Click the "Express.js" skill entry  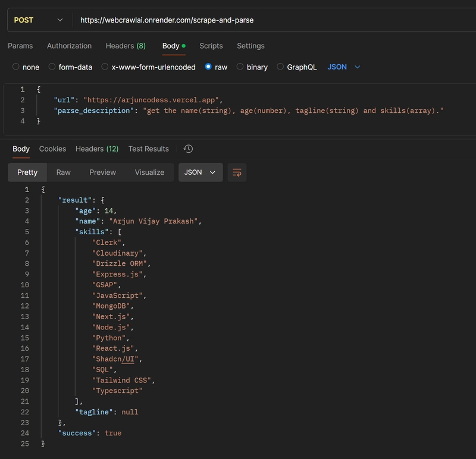click(x=117, y=274)
